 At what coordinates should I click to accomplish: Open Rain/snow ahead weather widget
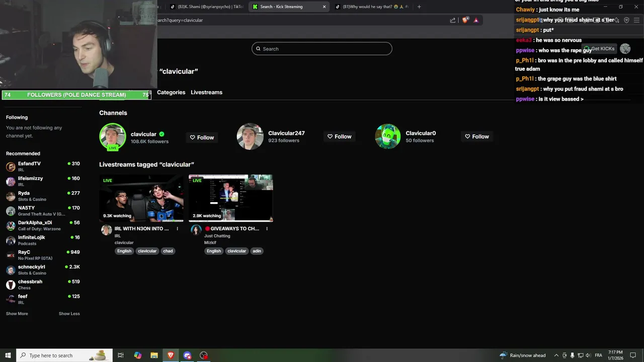[522, 355]
